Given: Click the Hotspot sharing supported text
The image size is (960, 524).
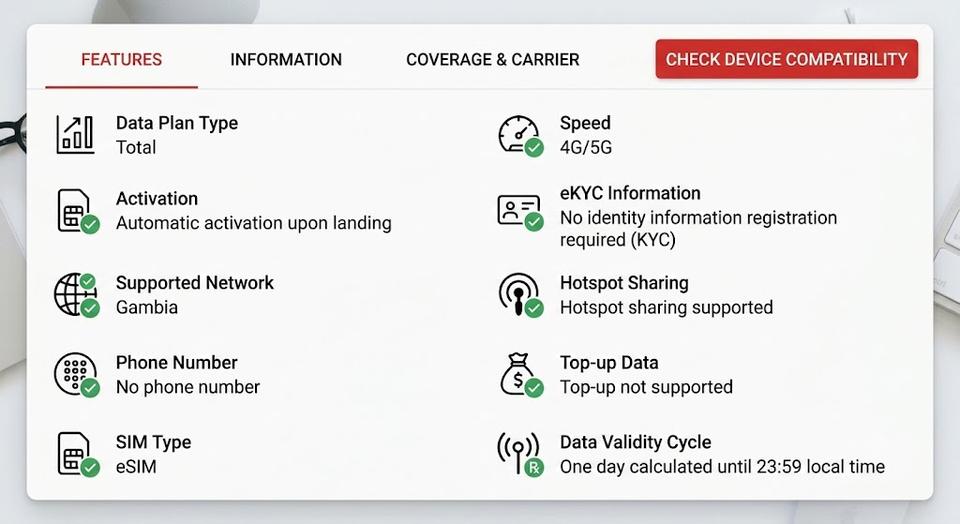Looking at the screenshot, I should point(666,307).
